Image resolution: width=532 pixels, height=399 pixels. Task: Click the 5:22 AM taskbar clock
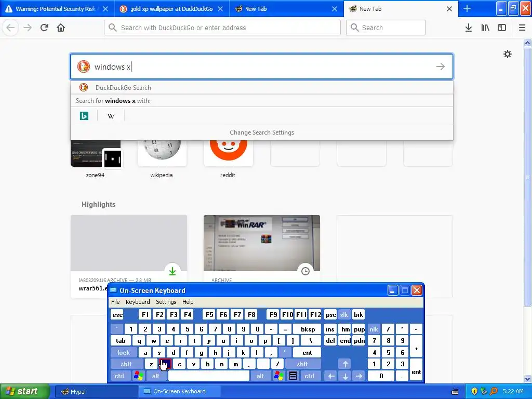point(513,391)
